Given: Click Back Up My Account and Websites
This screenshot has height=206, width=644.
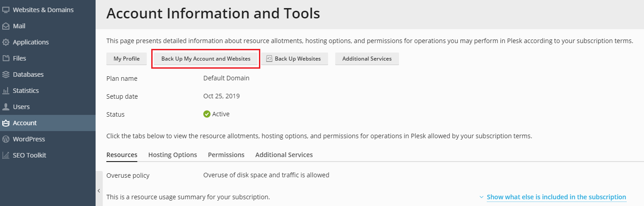Looking at the screenshot, I should [x=206, y=59].
